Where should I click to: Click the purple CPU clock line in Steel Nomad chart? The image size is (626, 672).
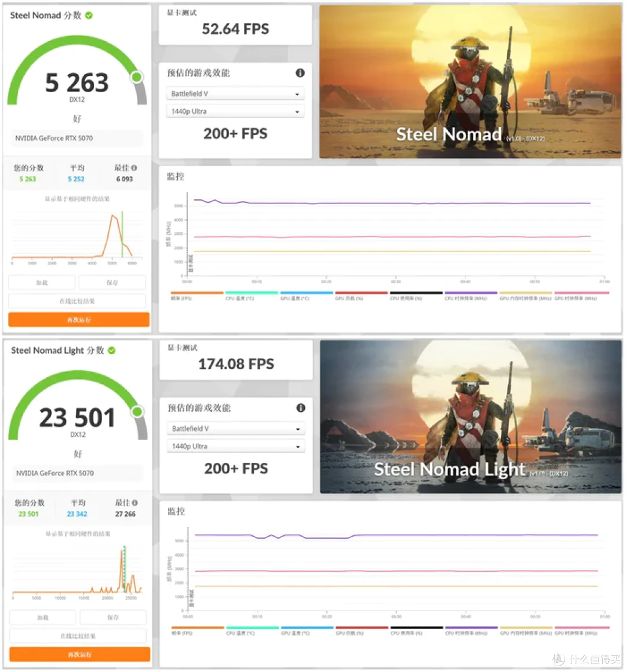pos(392,203)
